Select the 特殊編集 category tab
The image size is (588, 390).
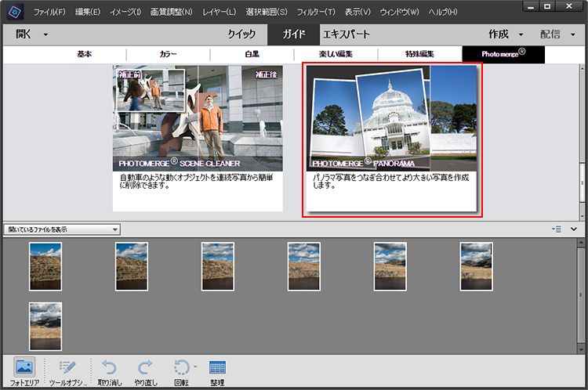point(419,54)
